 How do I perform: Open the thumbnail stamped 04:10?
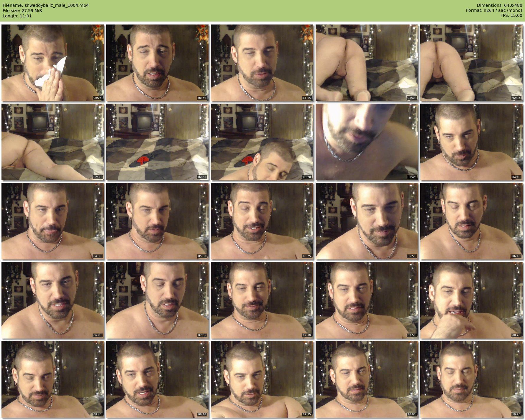pyautogui.click(x=471, y=142)
